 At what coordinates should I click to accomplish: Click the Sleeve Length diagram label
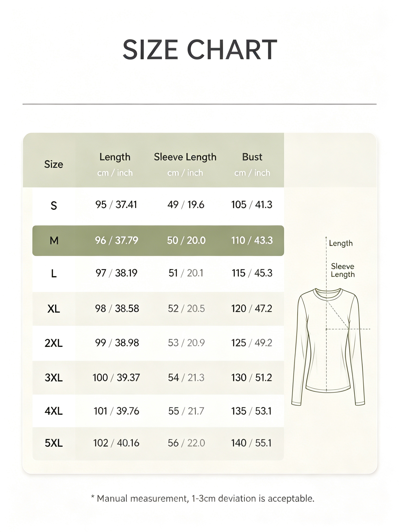tap(342, 270)
